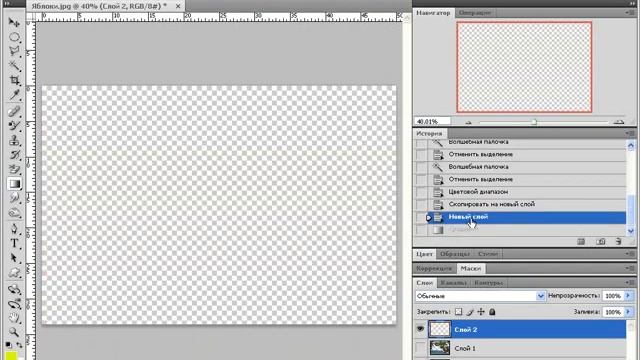Set history brush source for Скопировать на новый слой

(421, 204)
